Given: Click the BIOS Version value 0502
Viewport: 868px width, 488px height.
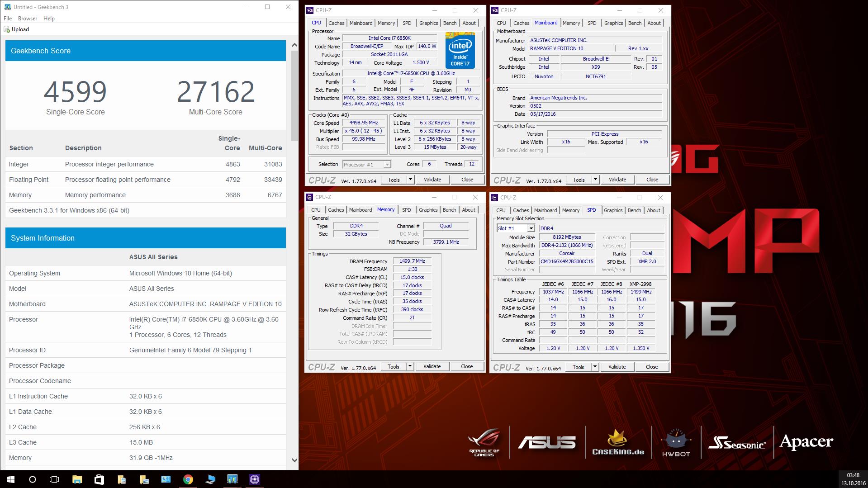Looking at the screenshot, I should coord(596,106).
